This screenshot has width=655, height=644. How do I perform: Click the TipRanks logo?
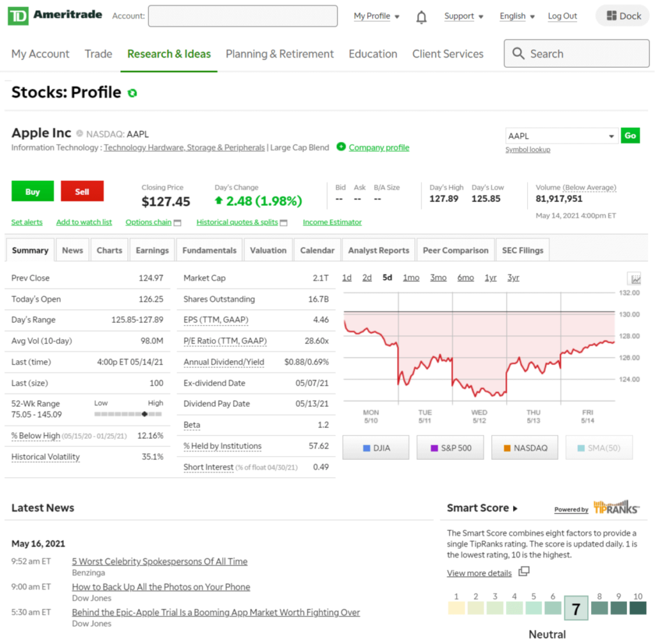[616, 507]
